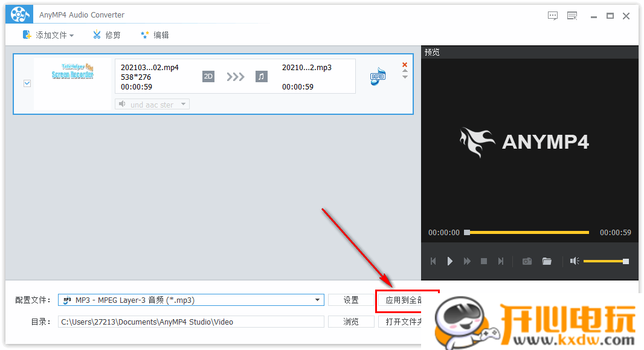Click the preview total time 00:00:59
The image size is (644, 350).
615,233
